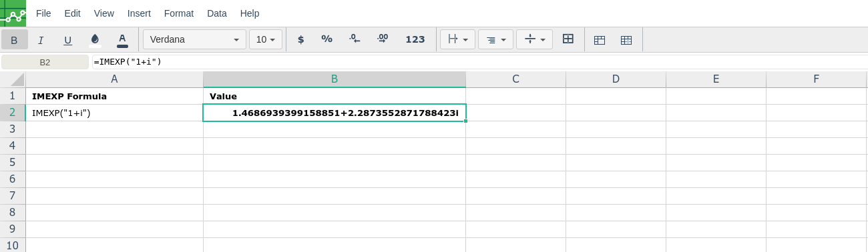The height and width of the screenshot is (252, 868).
Task: Open the Format menu
Action: tap(179, 13)
